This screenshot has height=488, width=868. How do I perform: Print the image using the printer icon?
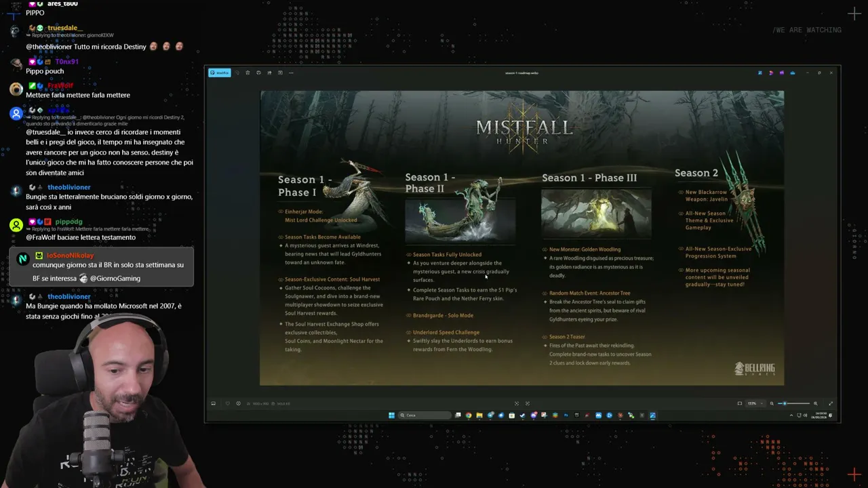click(x=258, y=73)
